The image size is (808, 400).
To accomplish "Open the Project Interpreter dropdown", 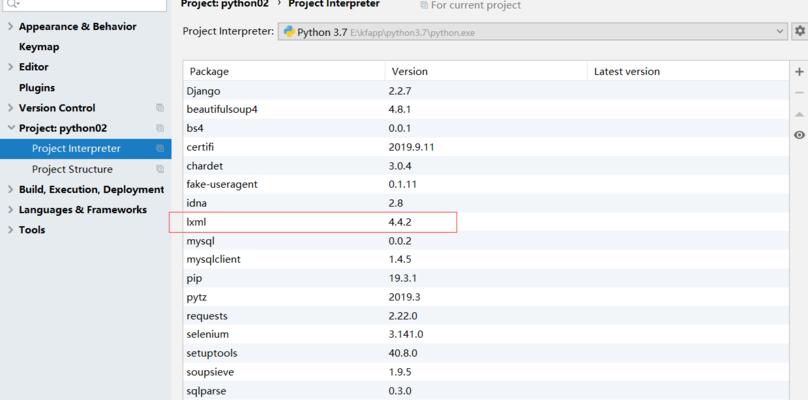I will [533, 31].
